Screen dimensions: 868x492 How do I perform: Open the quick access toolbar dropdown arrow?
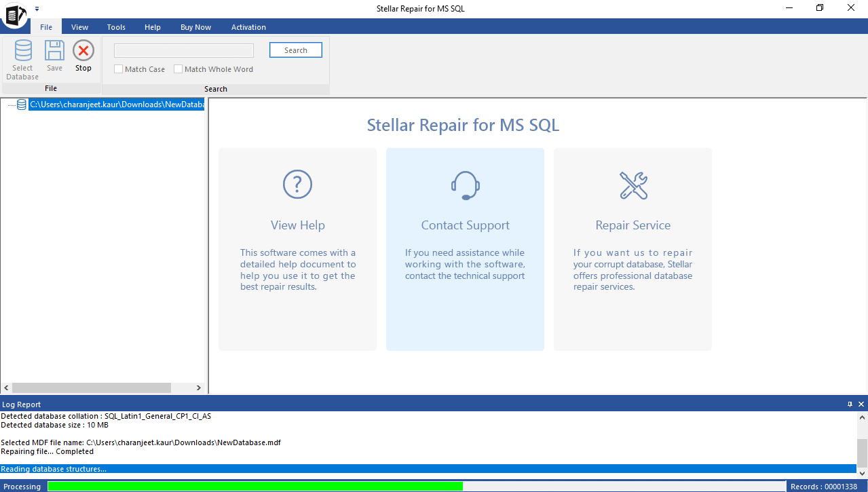[x=37, y=9]
